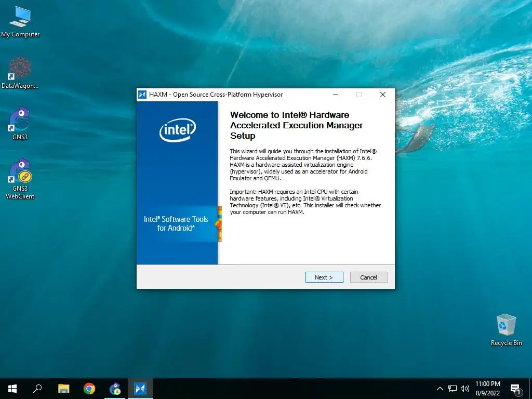Cancel the HAXM installation wizard
Screen dimensions: 532x399
[x=369, y=277]
